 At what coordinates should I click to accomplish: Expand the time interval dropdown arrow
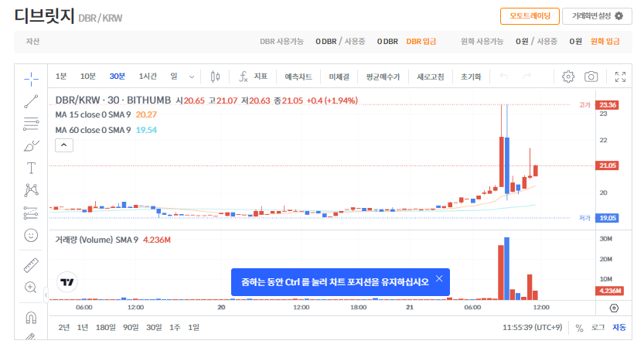(x=192, y=77)
